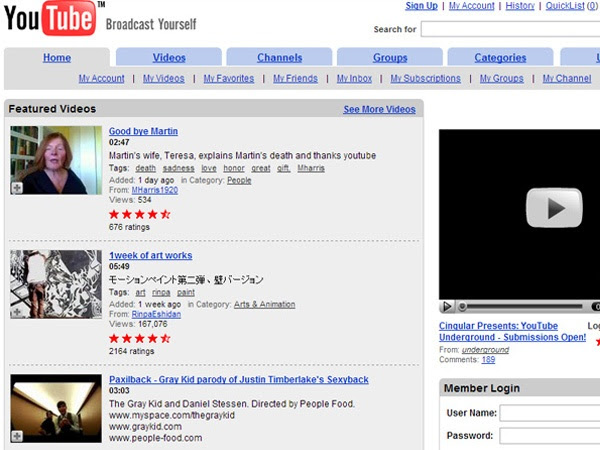This screenshot has height=450, width=600.
Task: Open the Home tab
Action: click(x=57, y=58)
